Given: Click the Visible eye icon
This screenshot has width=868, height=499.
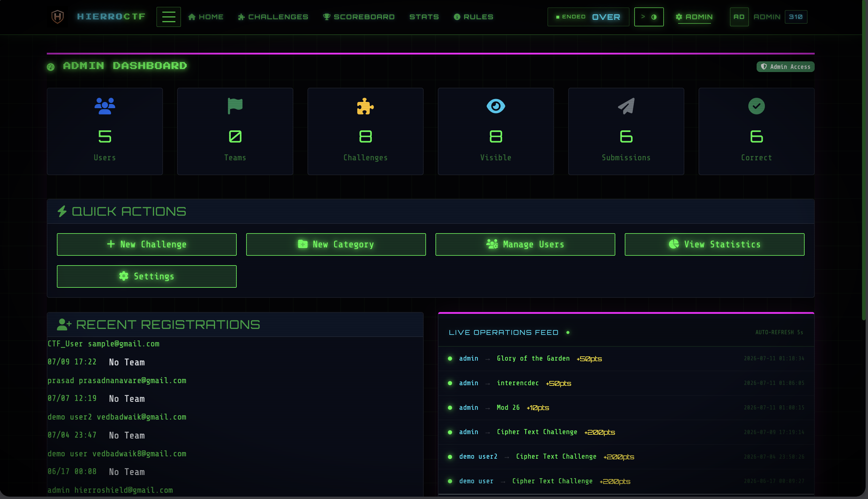Looking at the screenshot, I should tap(496, 106).
